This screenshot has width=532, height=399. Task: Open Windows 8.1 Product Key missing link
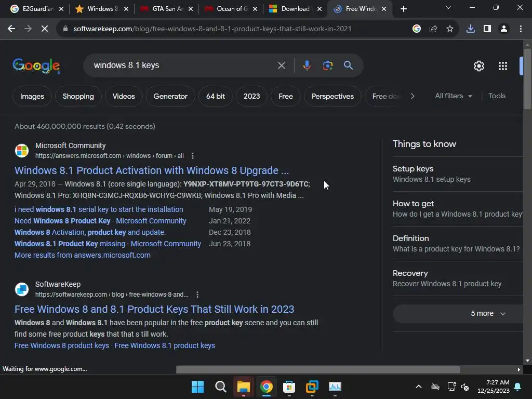[108, 244]
